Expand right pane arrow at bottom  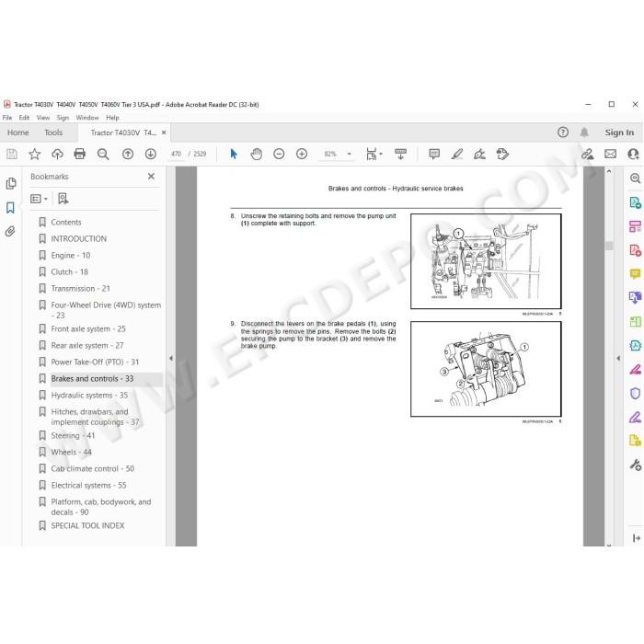coord(637,538)
